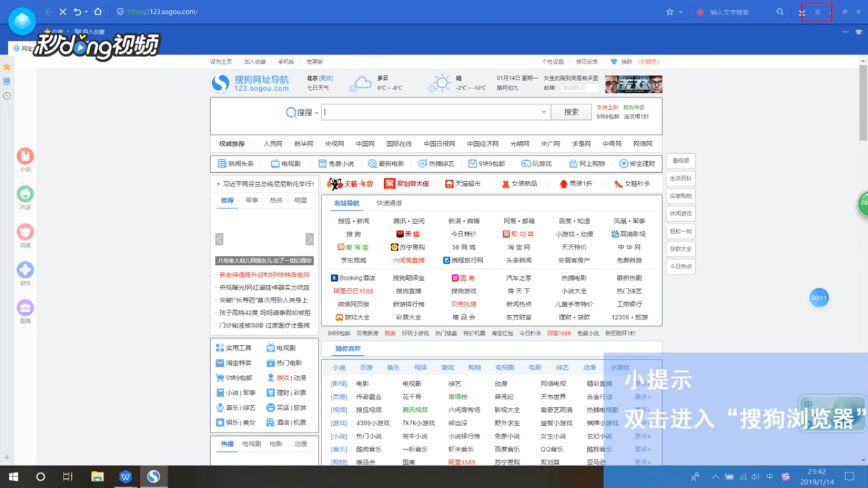This screenshot has width=868, height=488.
Task: Click 更改 to change city
Action: [326, 78]
